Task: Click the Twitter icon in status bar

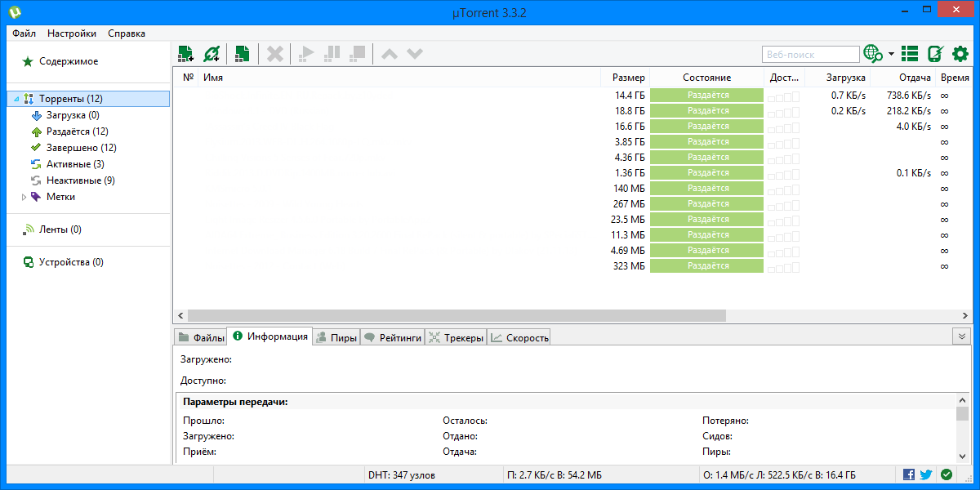Action: click(x=926, y=474)
